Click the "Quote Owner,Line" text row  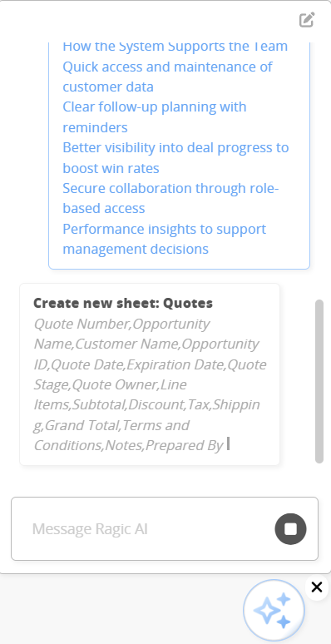[129, 385]
